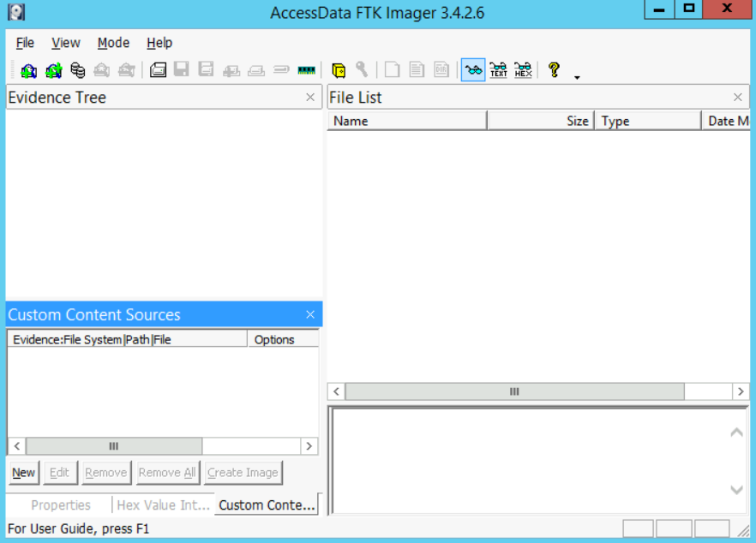Click the Create Image button
Screen dimensions: 756x543
243,473
